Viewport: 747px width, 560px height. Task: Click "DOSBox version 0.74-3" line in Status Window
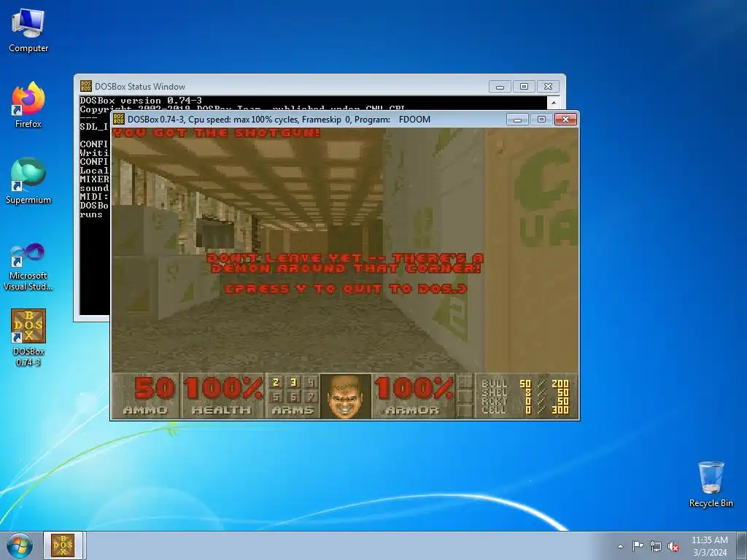click(x=141, y=101)
